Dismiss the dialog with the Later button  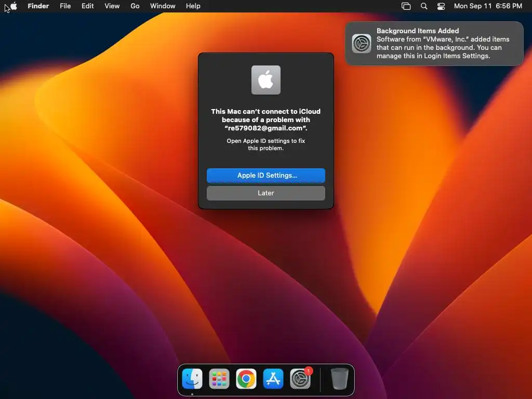[266, 193]
